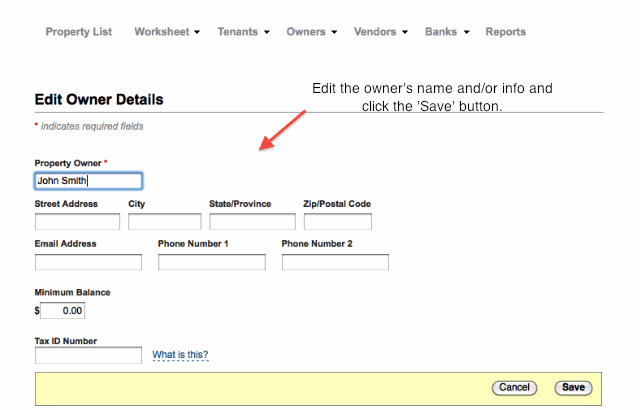
Task: Click the 'Tax ID Number' label
Action: pyautogui.click(x=66, y=341)
